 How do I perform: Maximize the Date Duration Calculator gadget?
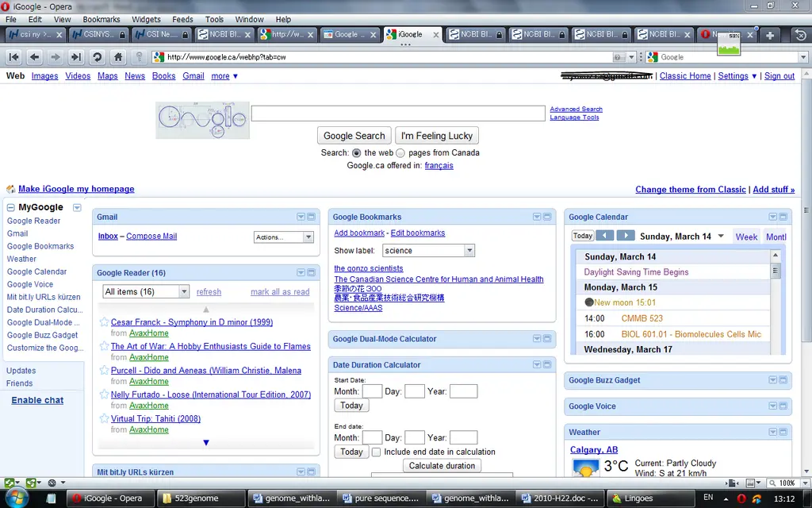pyautogui.click(x=547, y=364)
